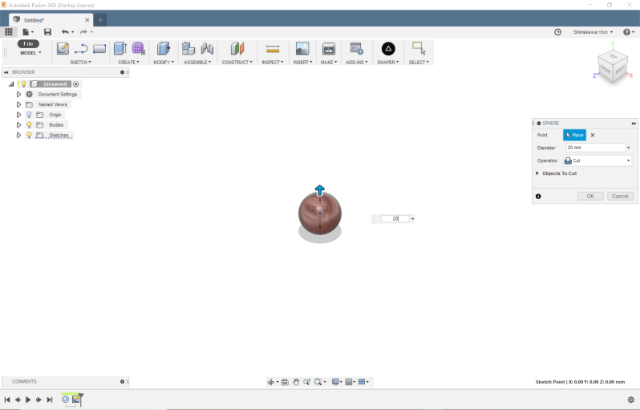This screenshot has height=410, width=640.
Task: Select the 2-Point Rectangle tool icon
Action: [x=99, y=49]
